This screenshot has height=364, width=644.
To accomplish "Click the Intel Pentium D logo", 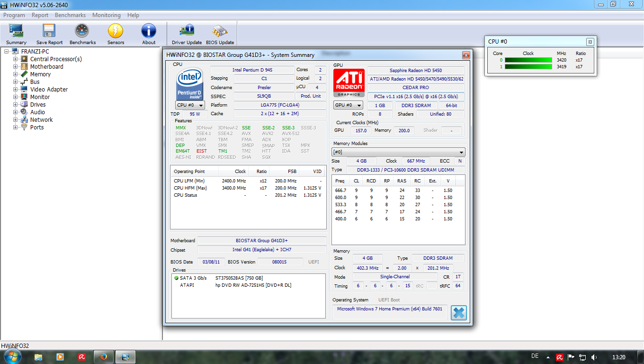I will point(190,83).
